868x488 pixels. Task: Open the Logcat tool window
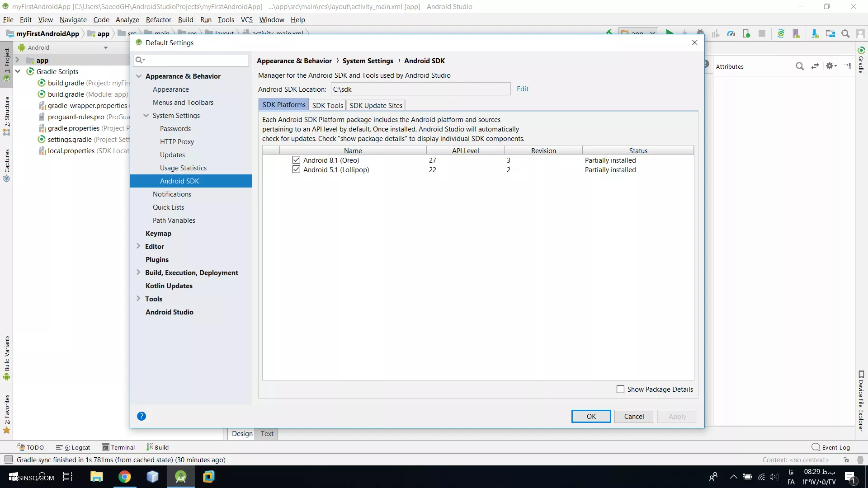click(x=73, y=447)
